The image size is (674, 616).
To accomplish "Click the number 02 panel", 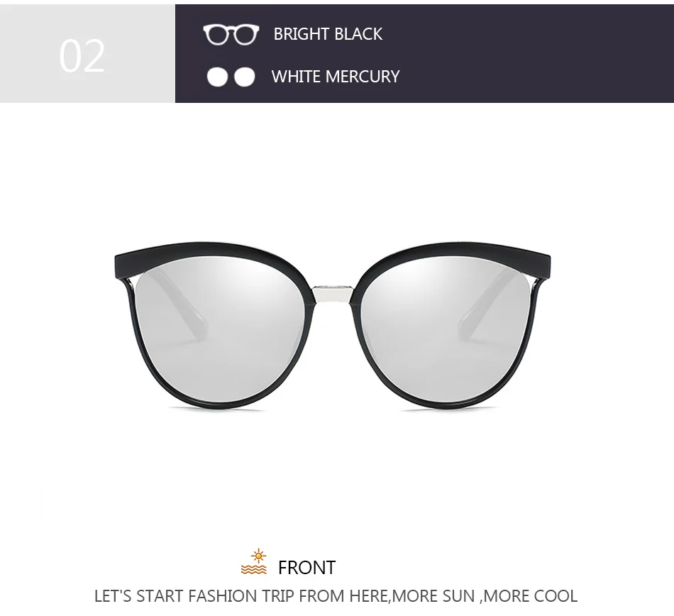I will pyautogui.click(x=87, y=54).
